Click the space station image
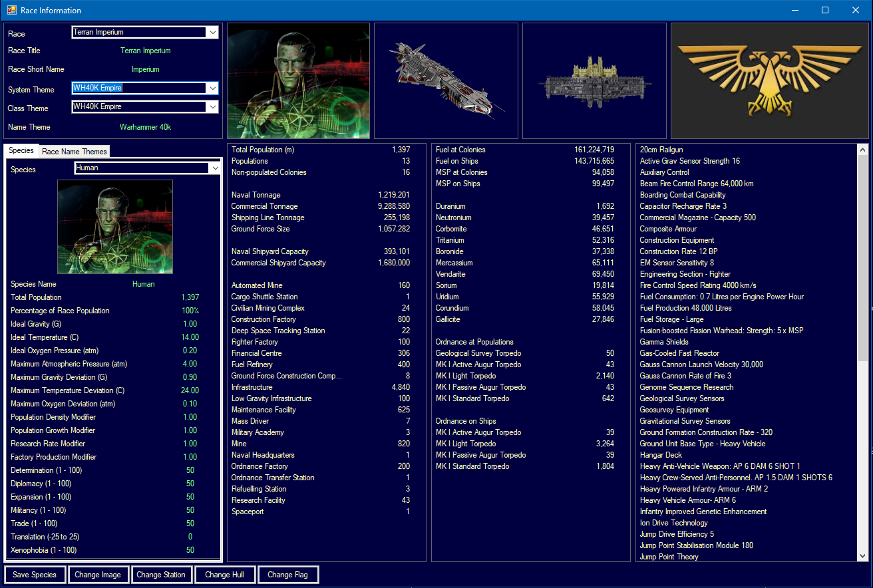 pos(594,80)
